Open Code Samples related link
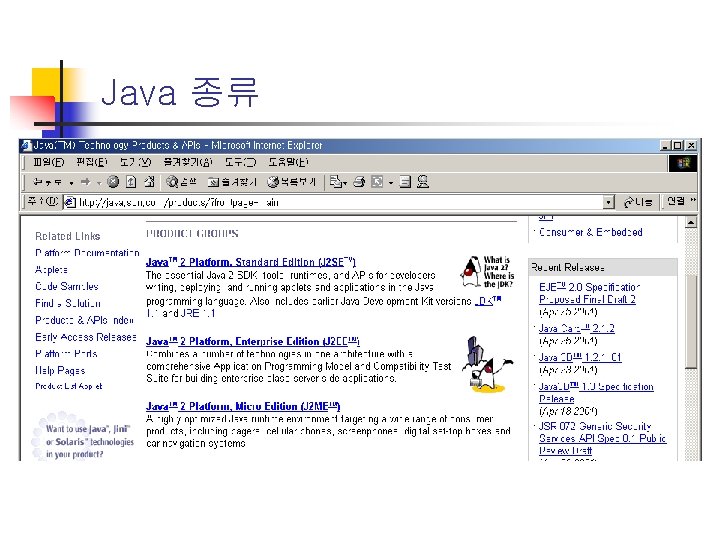Viewport: 720px width, 540px height. pyautogui.click(x=67, y=287)
